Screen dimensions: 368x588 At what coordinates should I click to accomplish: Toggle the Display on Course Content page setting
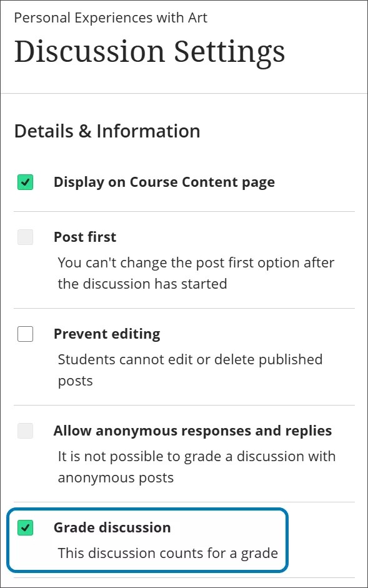tap(25, 182)
